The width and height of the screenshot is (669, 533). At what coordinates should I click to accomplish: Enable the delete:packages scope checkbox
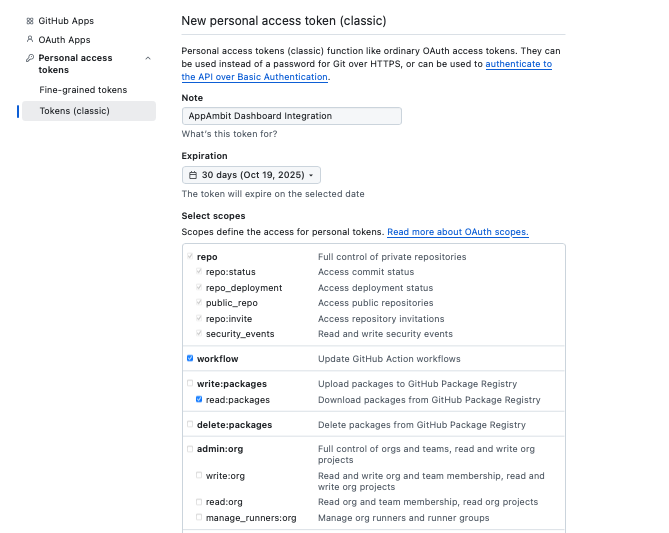click(x=190, y=425)
